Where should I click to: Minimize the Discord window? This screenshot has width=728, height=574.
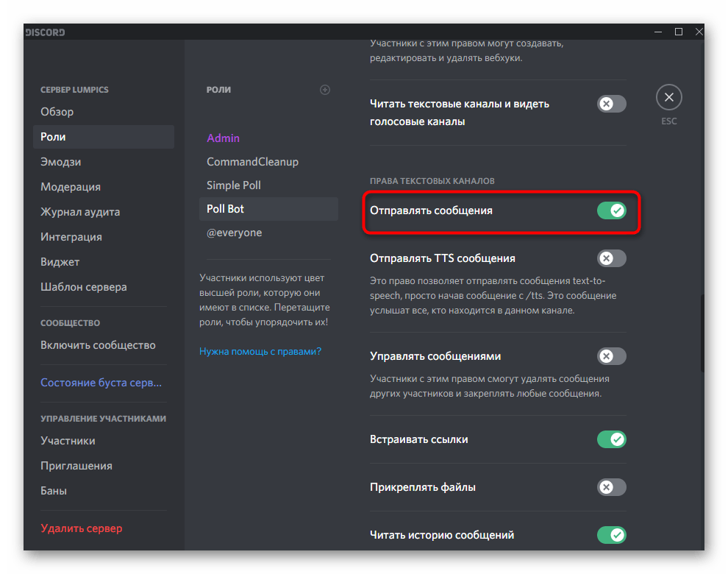point(658,32)
